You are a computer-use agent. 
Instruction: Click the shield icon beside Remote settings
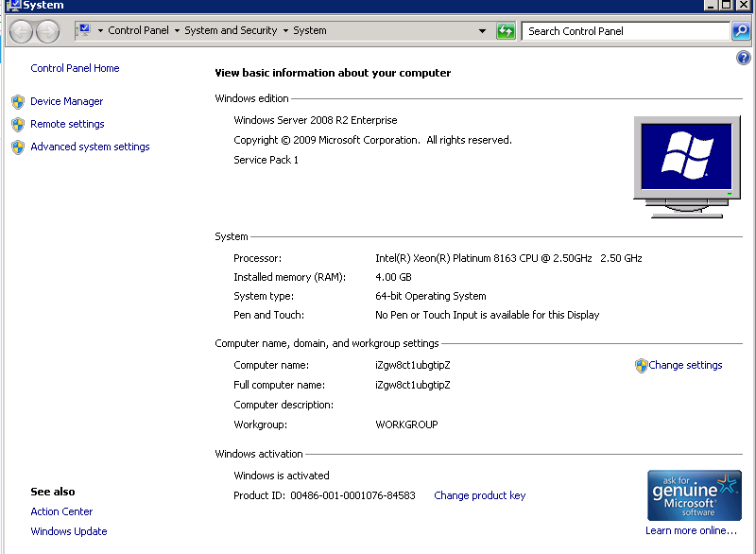pos(19,124)
